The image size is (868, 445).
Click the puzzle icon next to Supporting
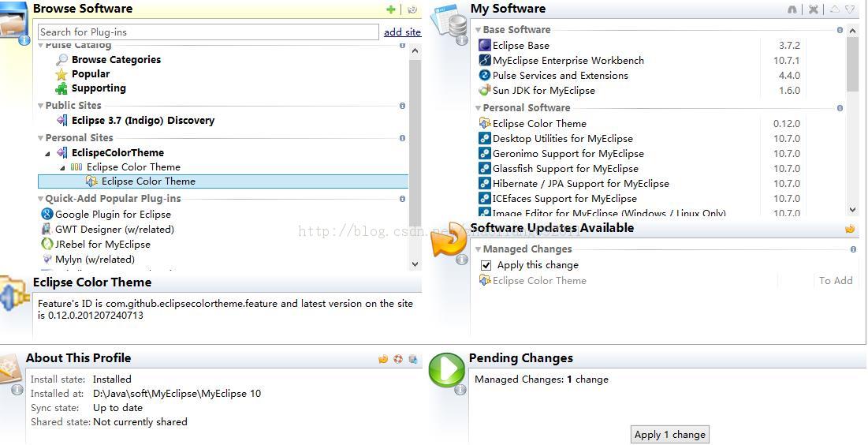click(61, 88)
